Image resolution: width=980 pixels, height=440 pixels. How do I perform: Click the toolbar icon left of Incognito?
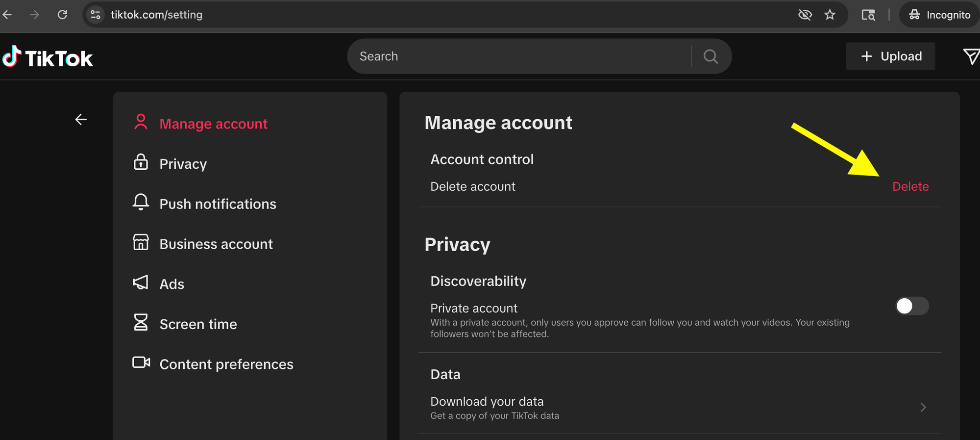point(868,15)
